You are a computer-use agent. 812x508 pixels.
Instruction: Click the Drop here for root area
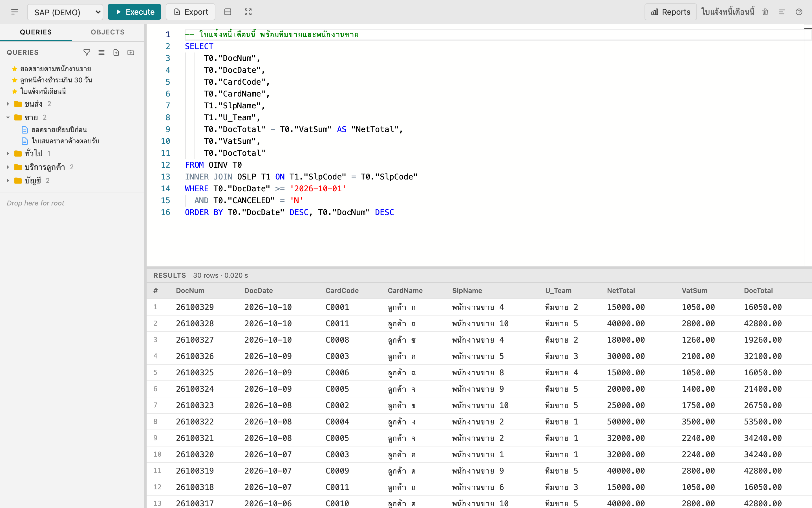(36, 203)
